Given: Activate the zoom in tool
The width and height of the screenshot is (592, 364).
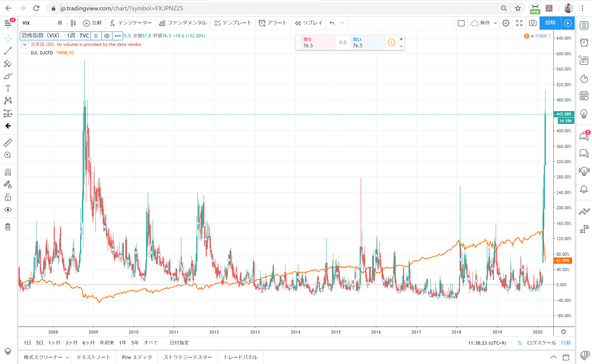Looking at the screenshot, I should point(8,155).
